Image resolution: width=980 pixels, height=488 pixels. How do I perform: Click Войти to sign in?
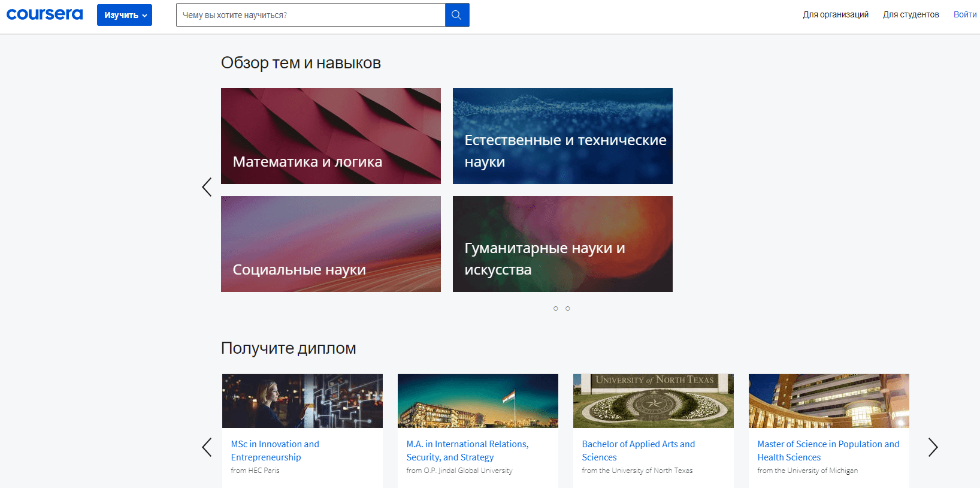[x=965, y=14]
